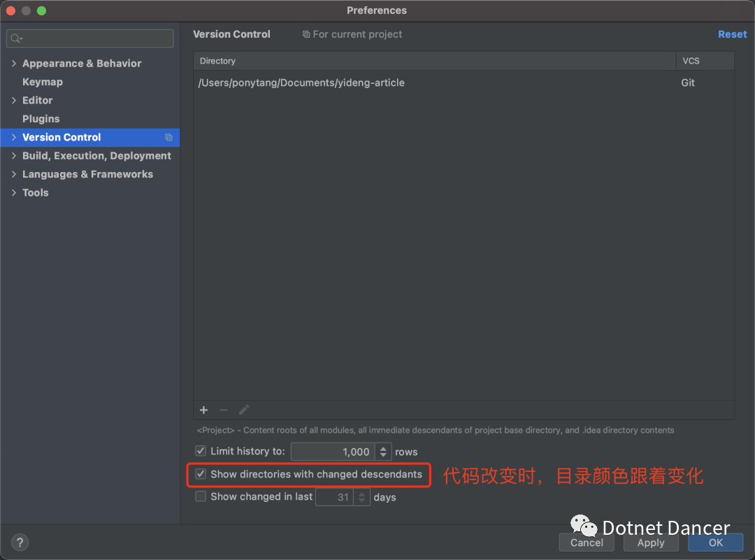The image size is (755, 560).
Task: Open Keymap settings page
Action: click(x=43, y=82)
